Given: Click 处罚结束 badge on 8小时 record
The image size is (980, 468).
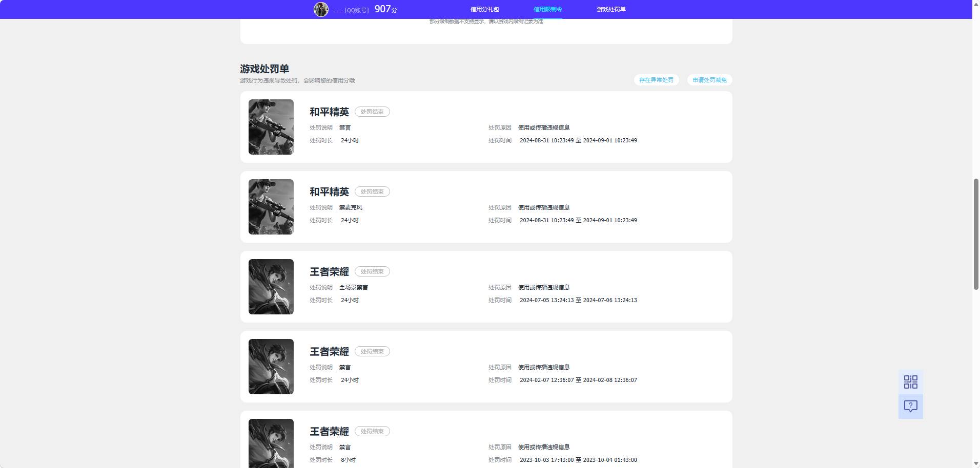Looking at the screenshot, I should tap(372, 431).
